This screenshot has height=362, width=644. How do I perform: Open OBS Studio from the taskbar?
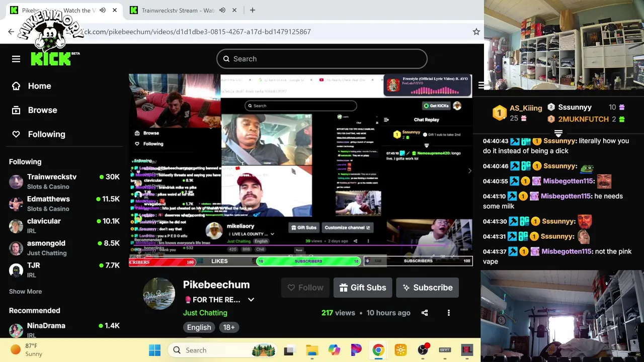point(423,350)
